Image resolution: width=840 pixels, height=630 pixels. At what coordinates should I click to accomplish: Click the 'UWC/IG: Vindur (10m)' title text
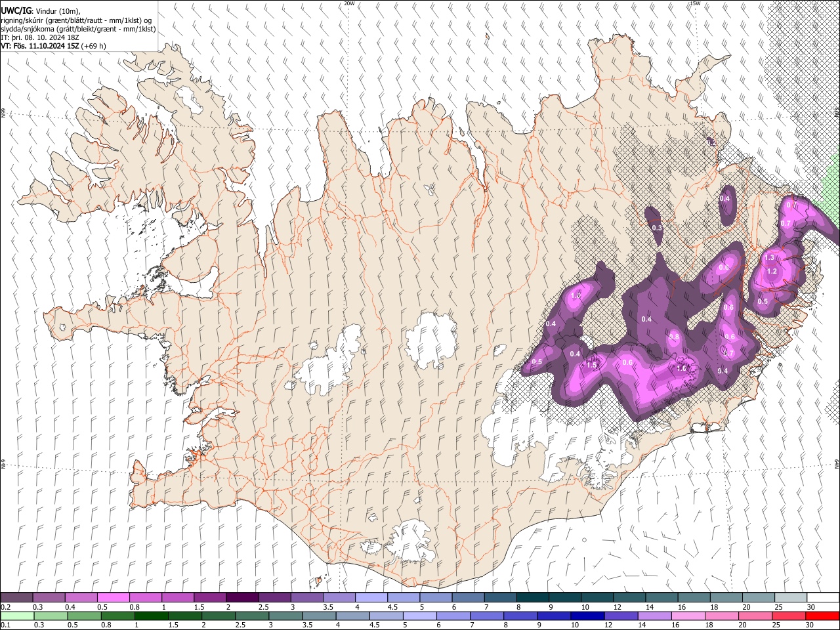pyautogui.click(x=40, y=10)
